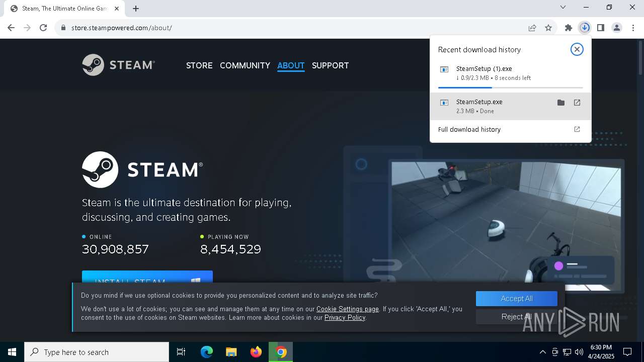644x362 pixels.
Task: Open Full download history
Action: 510,129
